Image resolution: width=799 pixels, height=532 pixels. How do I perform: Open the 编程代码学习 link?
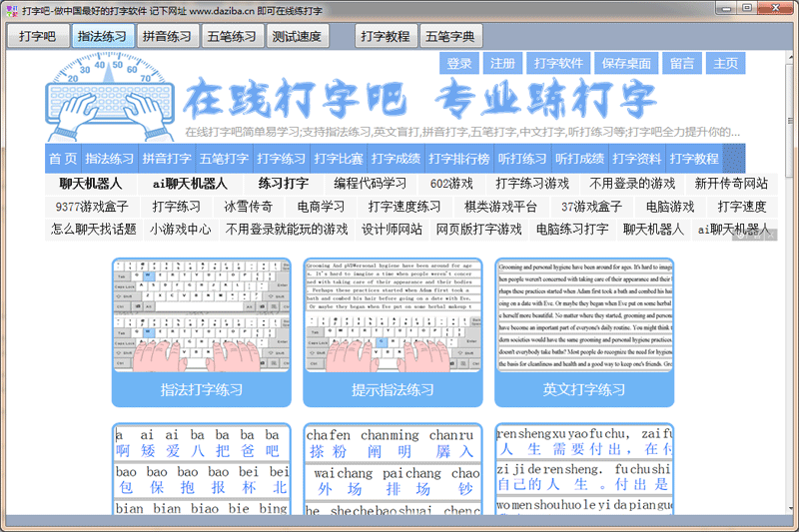coord(371,184)
